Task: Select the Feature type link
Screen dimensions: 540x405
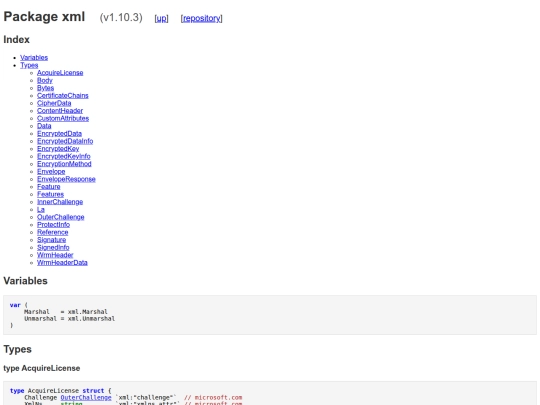Action: click(49, 187)
